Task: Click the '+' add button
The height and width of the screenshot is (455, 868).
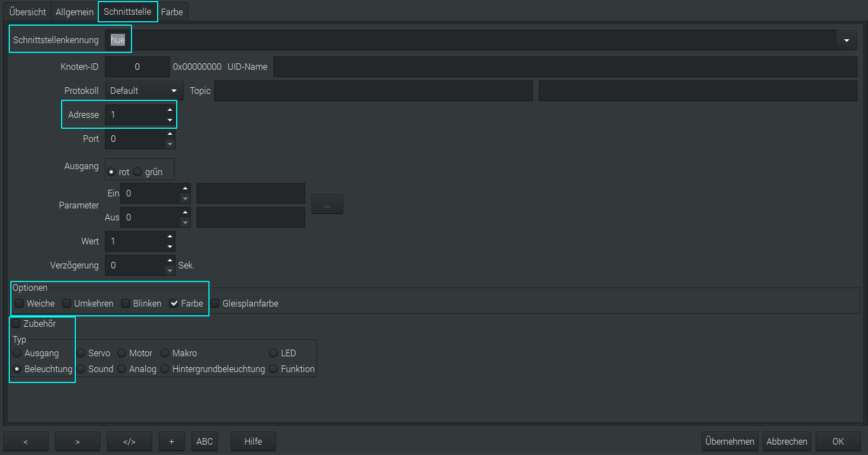Action: 171,441
